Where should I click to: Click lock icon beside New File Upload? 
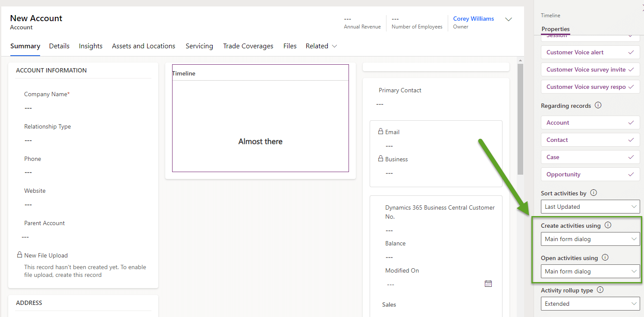19,255
